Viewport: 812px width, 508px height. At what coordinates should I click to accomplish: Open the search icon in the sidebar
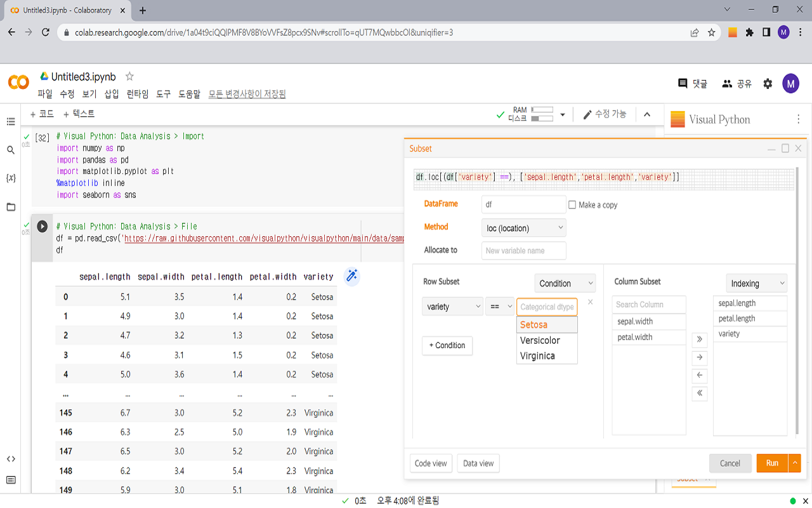pos(10,150)
